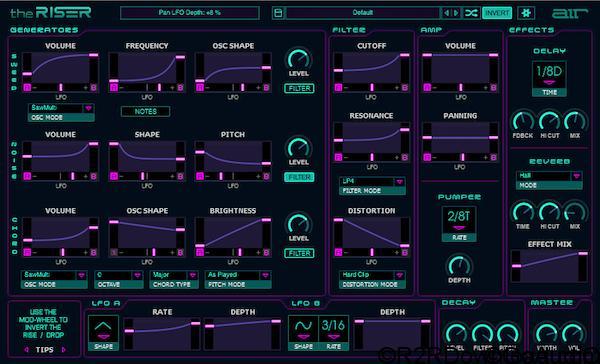
Task: Load the previous preset arrow
Action: click(446, 13)
